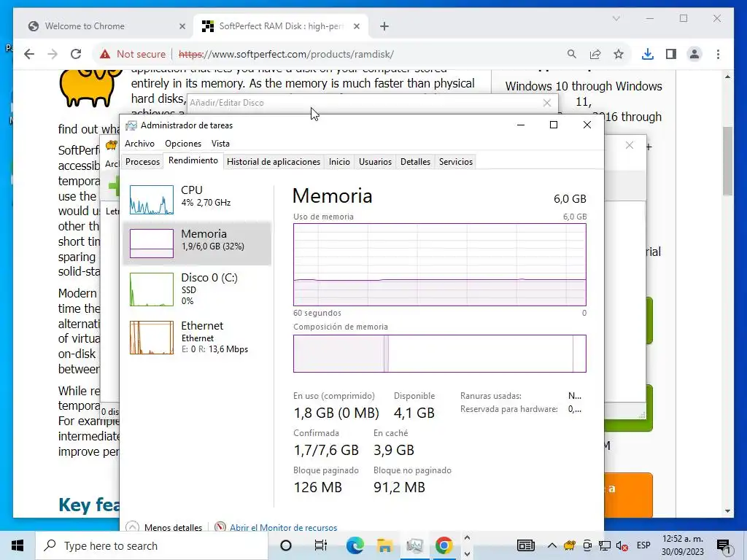Go forward in Chrome
The height and width of the screenshot is (560, 747).
[x=53, y=54]
